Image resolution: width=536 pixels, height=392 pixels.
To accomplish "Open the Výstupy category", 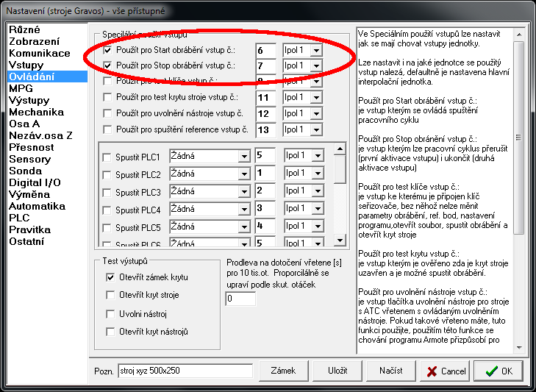I will coord(29,100).
